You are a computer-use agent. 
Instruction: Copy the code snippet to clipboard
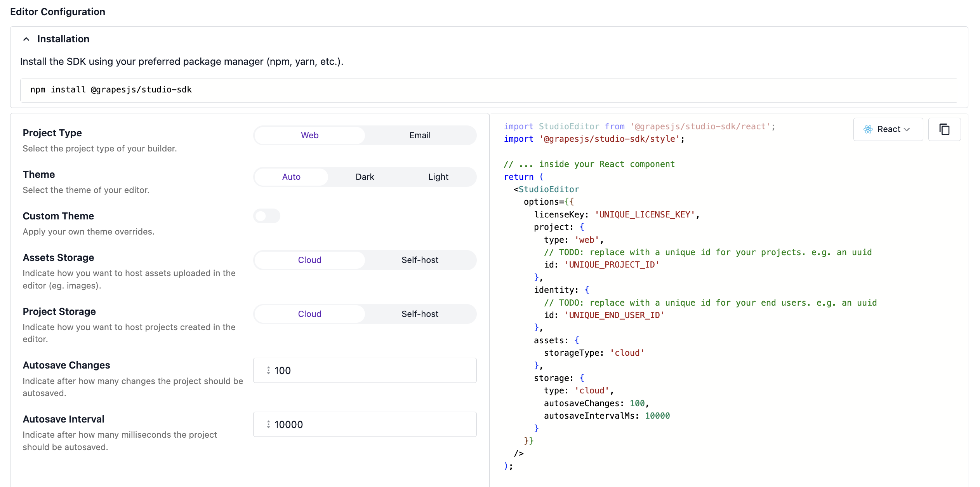[x=945, y=129]
